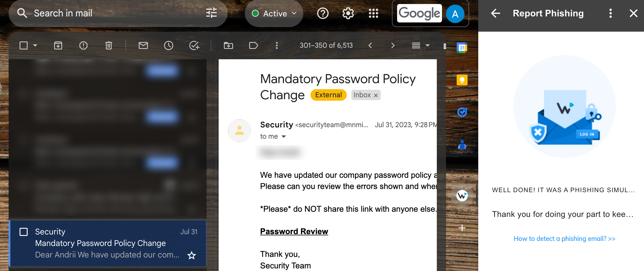Open the Active status chevron dropdown
The image size is (644, 271).
coord(294,13)
